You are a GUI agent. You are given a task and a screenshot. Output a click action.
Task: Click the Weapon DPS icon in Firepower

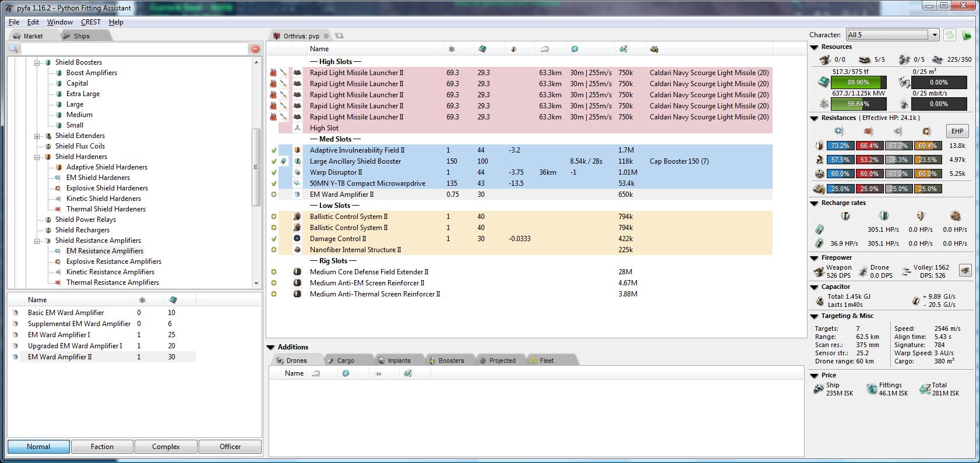(819, 271)
